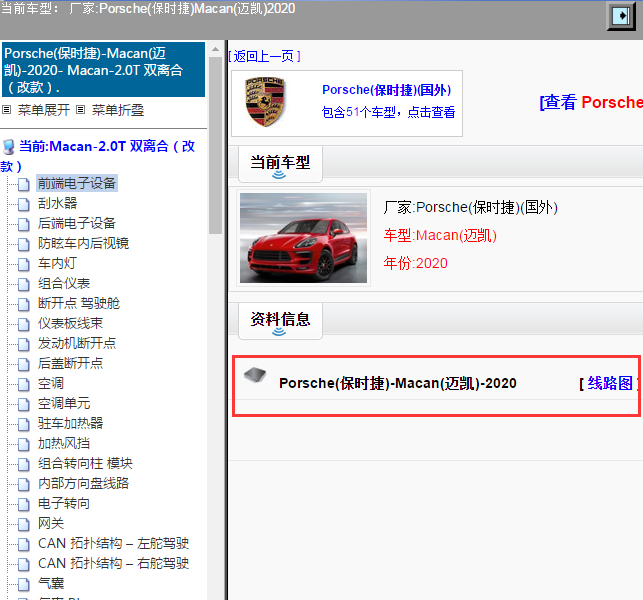The image size is (643, 600).
Task: Click the left panel scroll-up arrow
Action: pyautogui.click(x=215, y=49)
